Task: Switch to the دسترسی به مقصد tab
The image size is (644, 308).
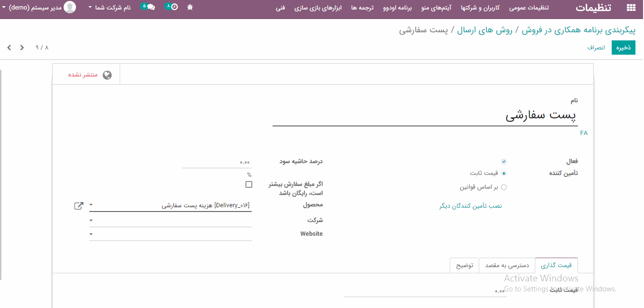Action: (507, 265)
